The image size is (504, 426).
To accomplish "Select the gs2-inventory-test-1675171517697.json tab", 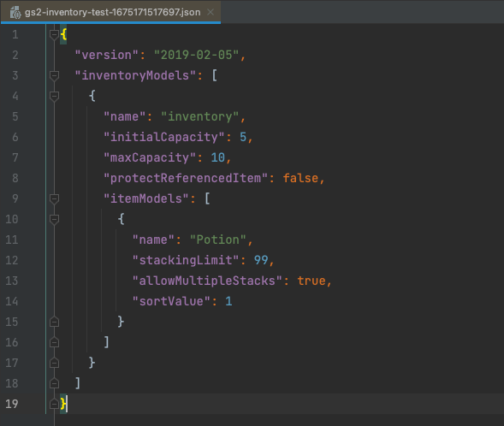I will (x=111, y=12).
